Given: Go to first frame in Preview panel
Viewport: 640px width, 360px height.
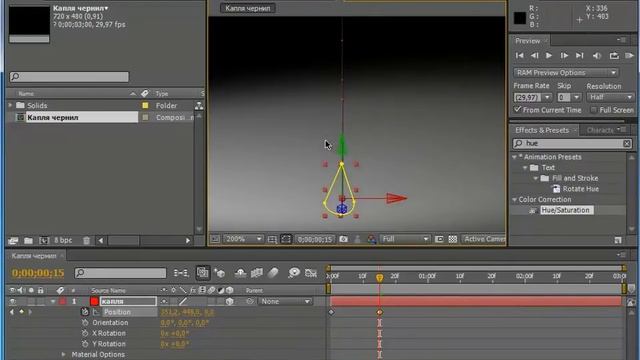Looking at the screenshot, I should [x=520, y=56].
